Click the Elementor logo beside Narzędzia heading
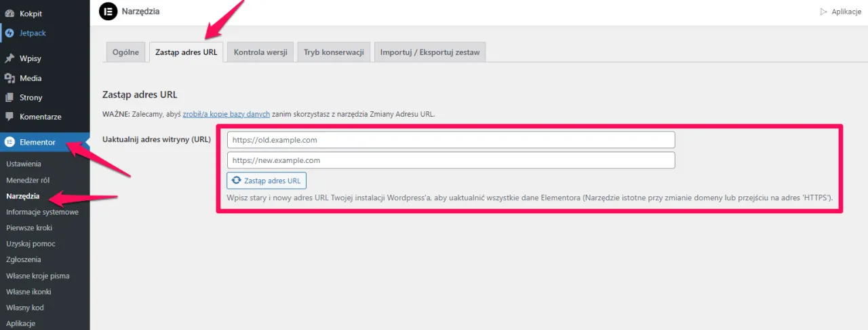The width and height of the screenshot is (868, 330). click(107, 11)
